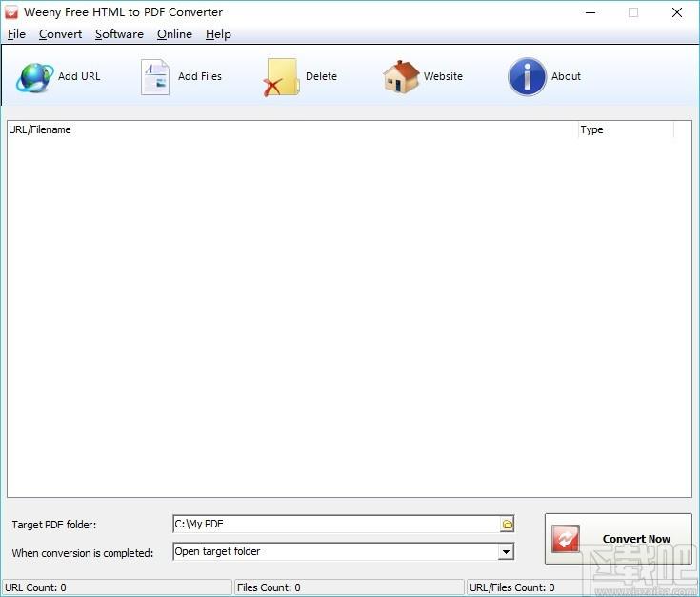Image resolution: width=700 pixels, height=597 pixels.
Task: Browse for target PDF folder icon
Action: pyautogui.click(x=507, y=525)
